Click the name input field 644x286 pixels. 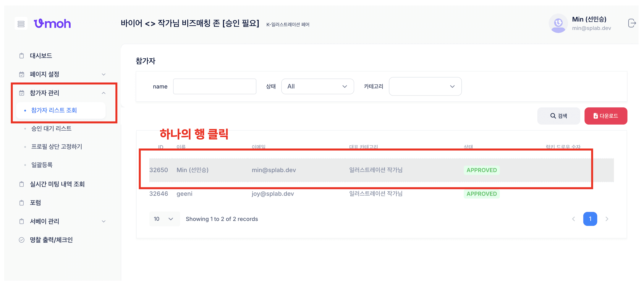click(x=215, y=86)
